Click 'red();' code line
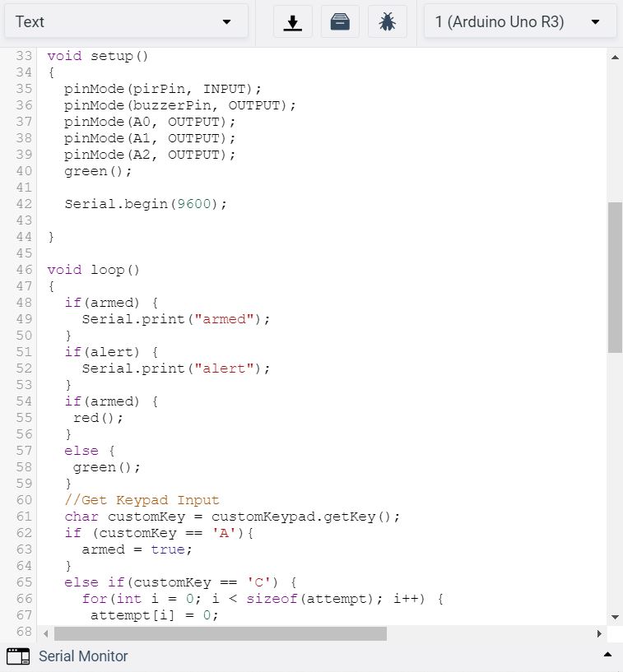 coord(98,418)
